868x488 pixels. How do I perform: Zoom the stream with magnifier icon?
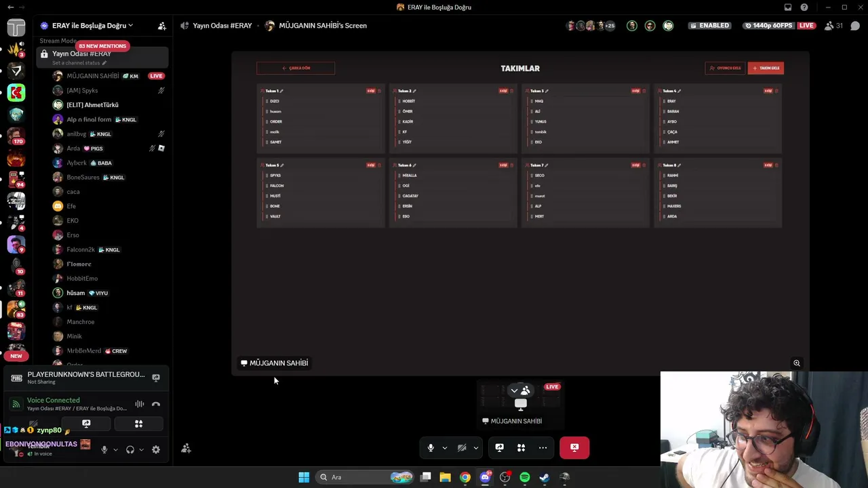point(797,363)
